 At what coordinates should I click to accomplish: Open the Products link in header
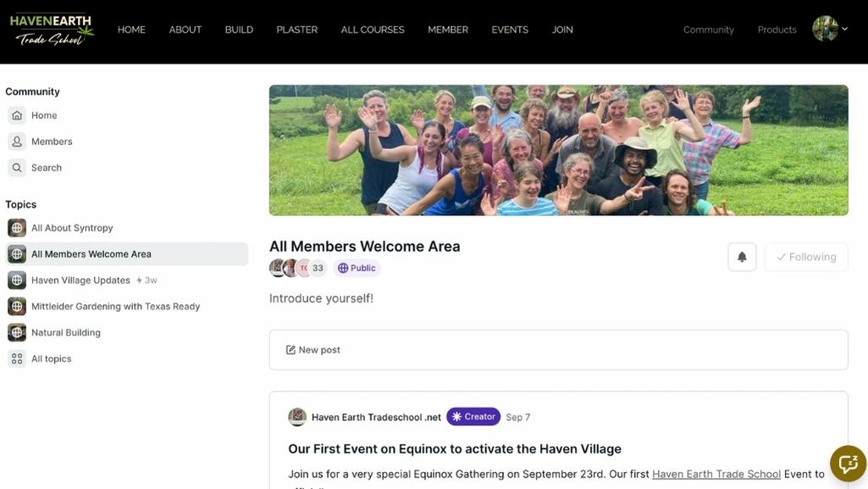point(777,30)
